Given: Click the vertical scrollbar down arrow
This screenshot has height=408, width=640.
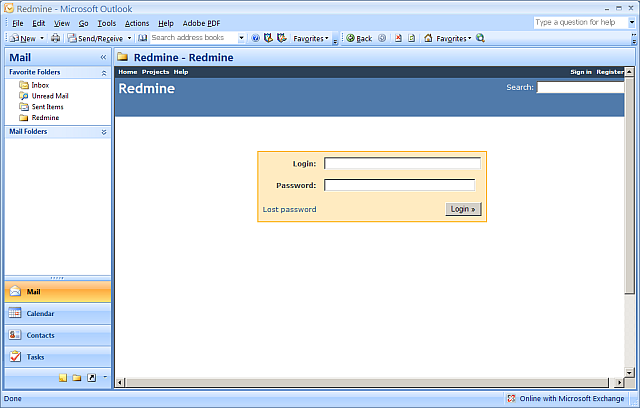Looking at the screenshot, I should click(629, 372).
